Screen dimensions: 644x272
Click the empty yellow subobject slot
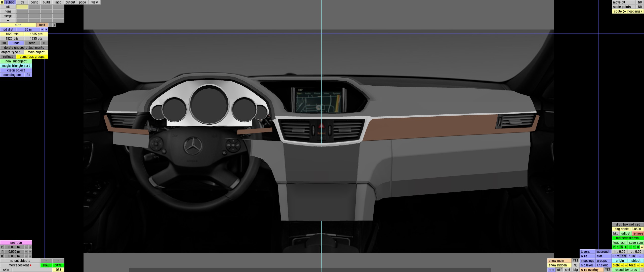[22, 7]
